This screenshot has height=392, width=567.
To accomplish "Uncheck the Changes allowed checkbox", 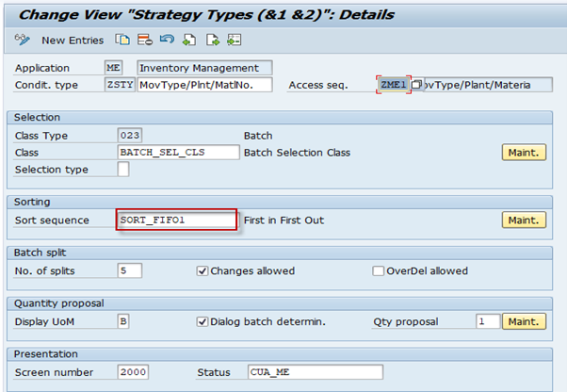I will pyautogui.click(x=202, y=270).
